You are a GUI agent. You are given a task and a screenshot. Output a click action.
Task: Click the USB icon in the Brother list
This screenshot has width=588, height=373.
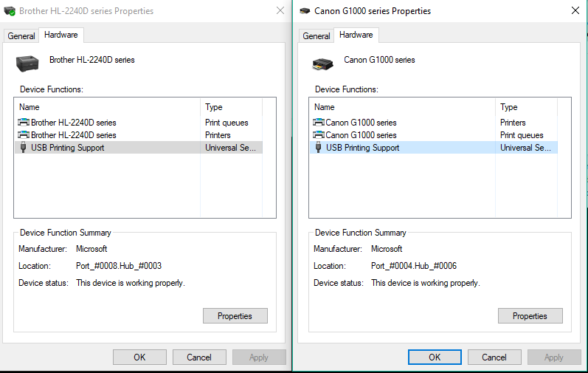pos(24,148)
